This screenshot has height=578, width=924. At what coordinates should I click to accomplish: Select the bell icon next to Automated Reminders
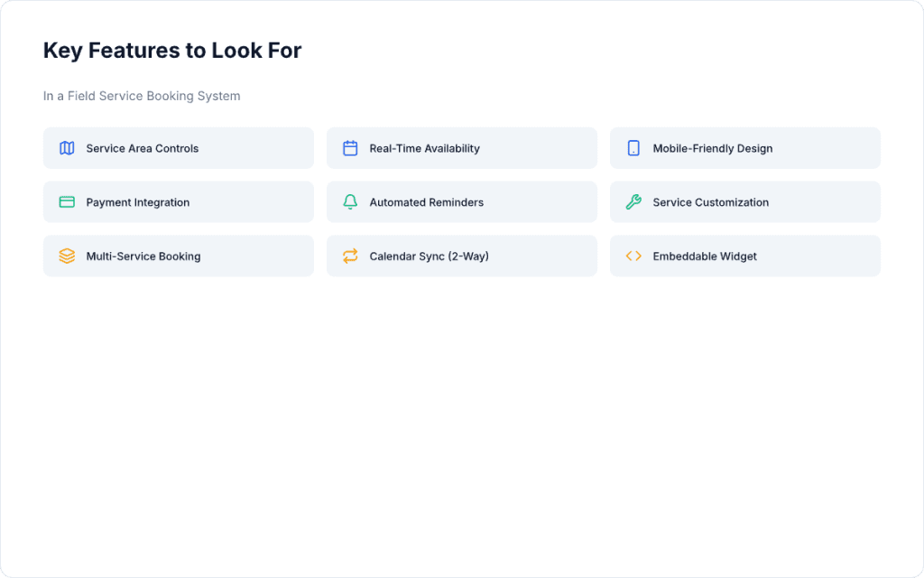pos(350,201)
